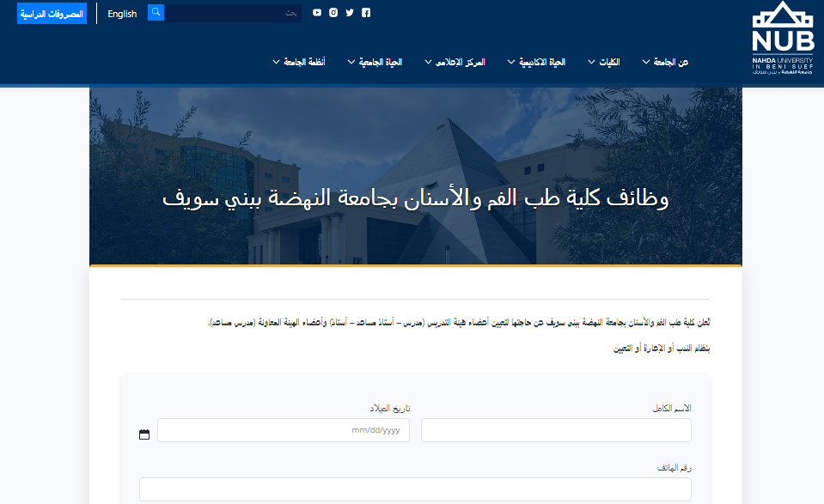Expand the الحياة الاكاديمية dropdown
Viewport: 824px width, 504px height.
point(536,62)
